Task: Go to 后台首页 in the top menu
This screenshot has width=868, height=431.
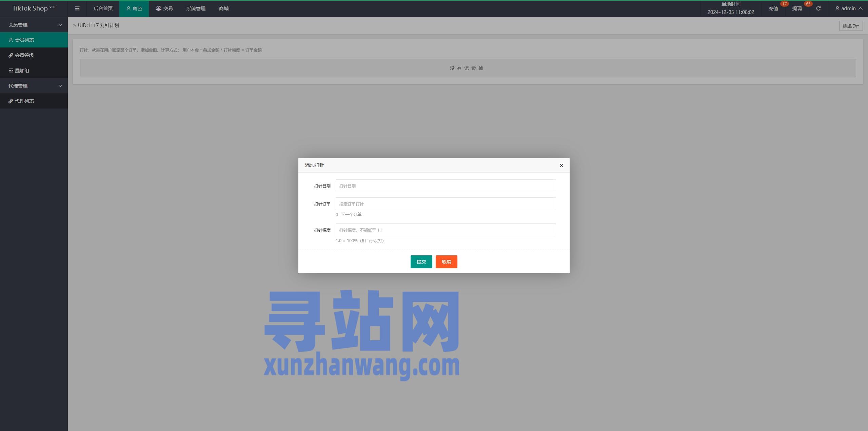Action: click(x=103, y=8)
